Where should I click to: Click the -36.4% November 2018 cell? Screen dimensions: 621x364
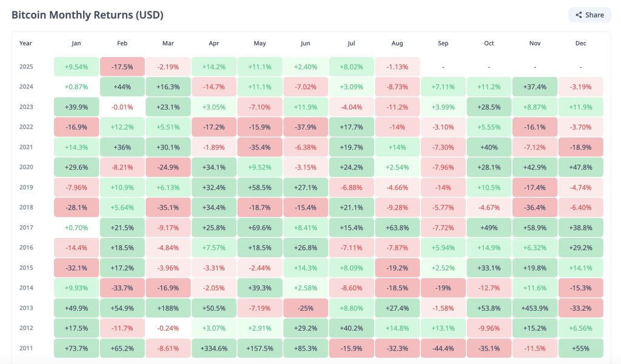pyautogui.click(x=534, y=208)
